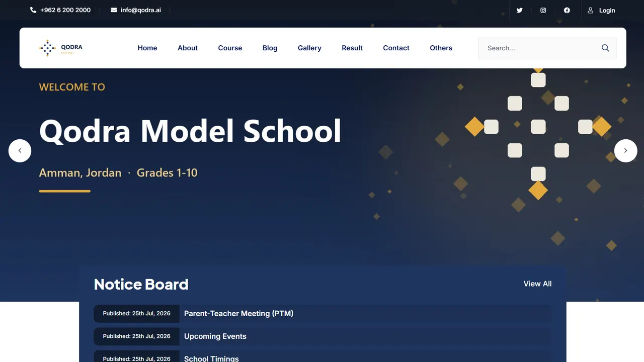
Task: Click the phone icon in top bar
Action: pos(33,10)
